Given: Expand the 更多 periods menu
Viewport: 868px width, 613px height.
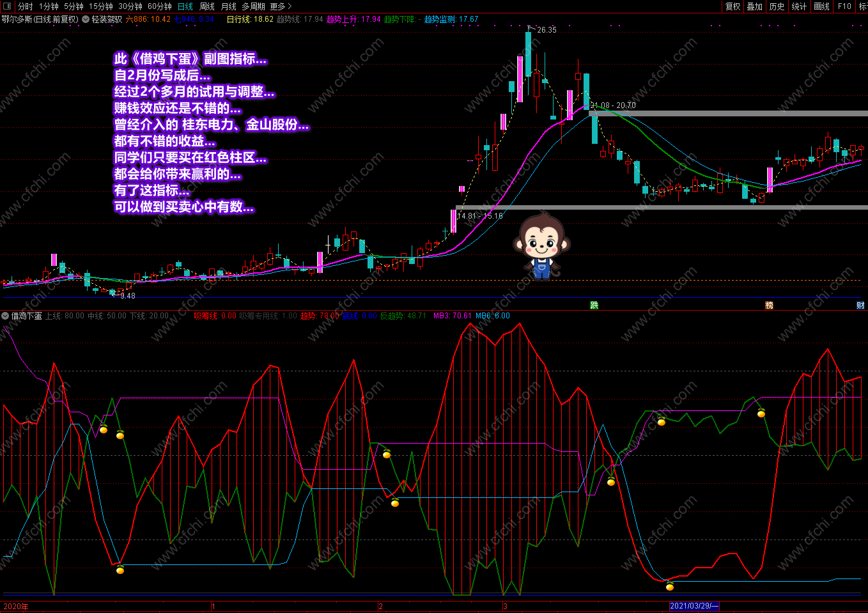Looking at the screenshot, I should tap(281, 6).
